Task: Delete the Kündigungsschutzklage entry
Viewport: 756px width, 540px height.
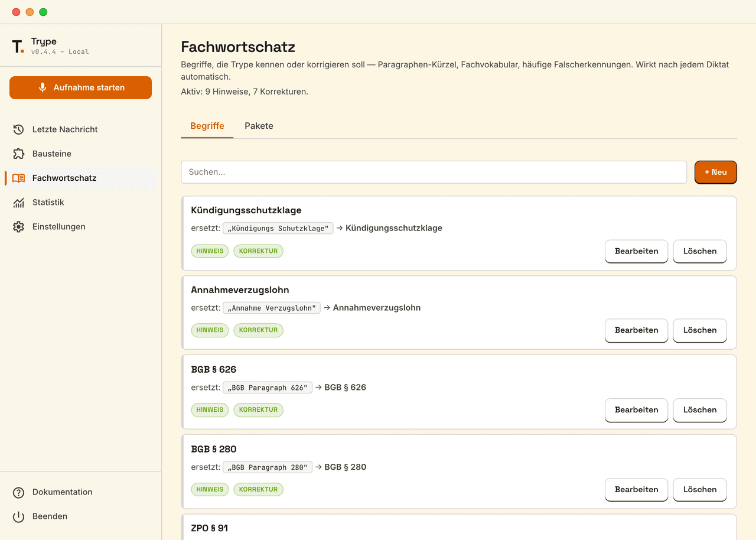Action: point(700,251)
